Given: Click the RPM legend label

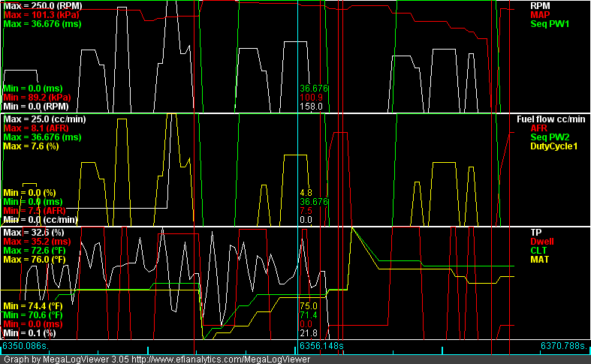Looking at the screenshot, I should [x=540, y=6].
